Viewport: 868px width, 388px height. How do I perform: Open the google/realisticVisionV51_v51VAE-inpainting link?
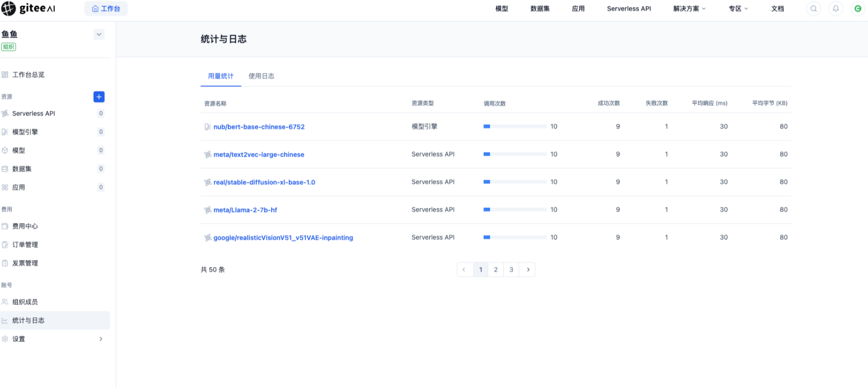tap(283, 238)
